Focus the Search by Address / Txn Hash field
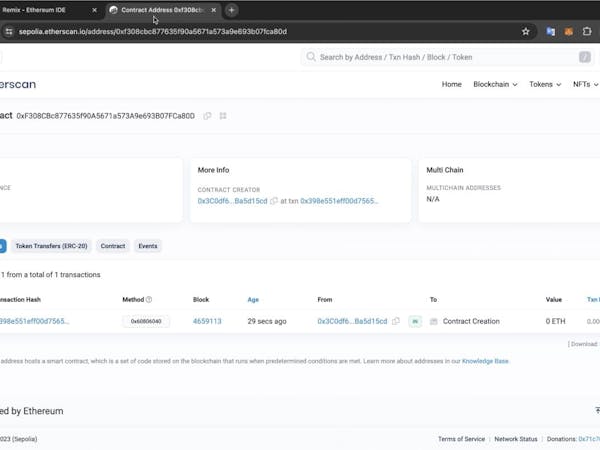This screenshot has width=600, height=450. (446, 57)
